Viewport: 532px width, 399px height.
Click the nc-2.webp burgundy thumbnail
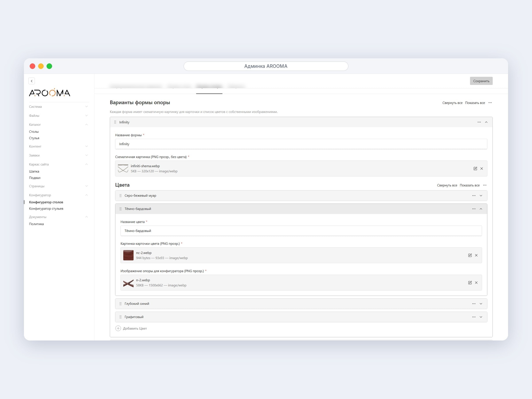coord(128,255)
